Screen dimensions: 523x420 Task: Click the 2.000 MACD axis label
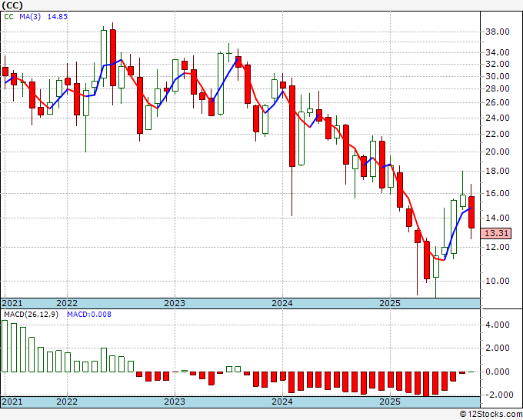(499, 348)
